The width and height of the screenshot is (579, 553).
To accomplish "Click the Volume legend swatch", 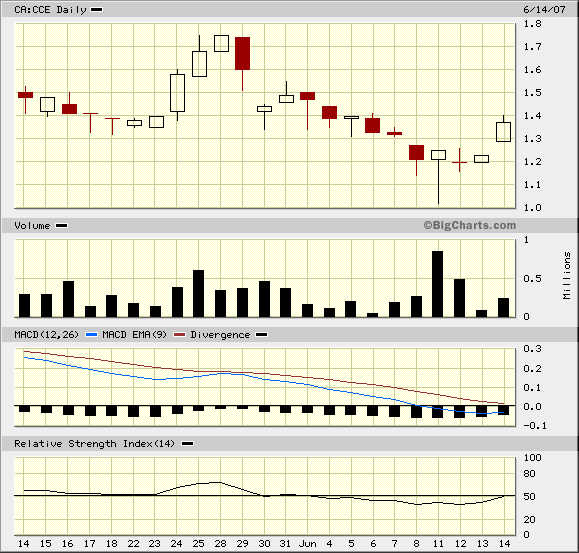I will pyautogui.click(x=61, y=226).
